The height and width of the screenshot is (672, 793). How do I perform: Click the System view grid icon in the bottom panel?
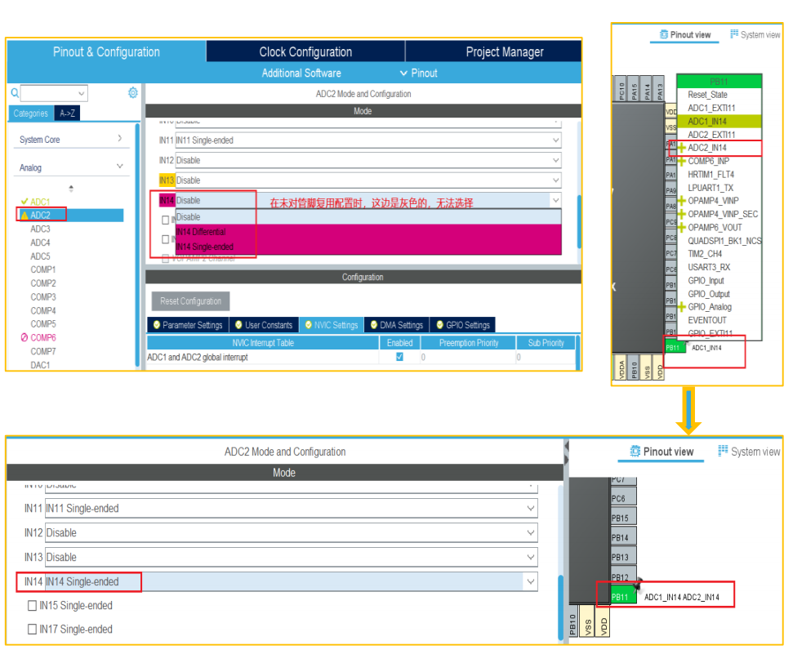tap(723, 451)
